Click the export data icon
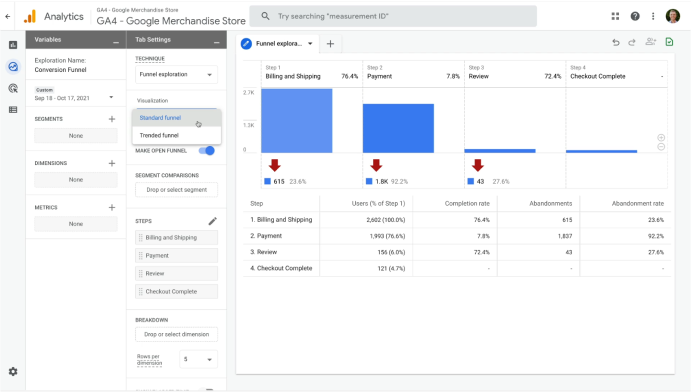The width and height of the screenshot is (691, 392). point(669,42)
